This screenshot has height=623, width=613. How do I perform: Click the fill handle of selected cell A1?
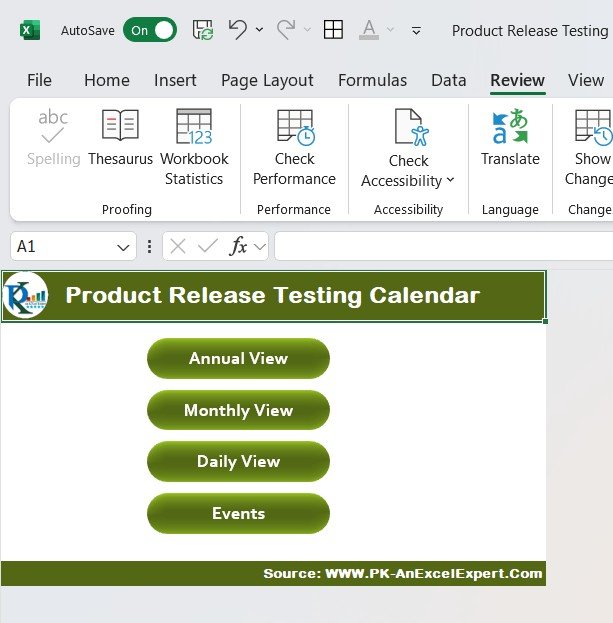[x=545, y=321]
